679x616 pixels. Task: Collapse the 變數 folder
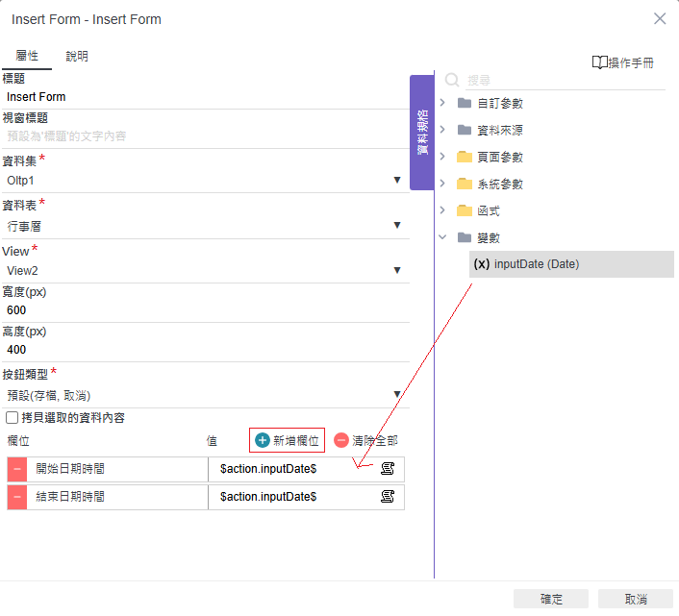click(442, 237)
